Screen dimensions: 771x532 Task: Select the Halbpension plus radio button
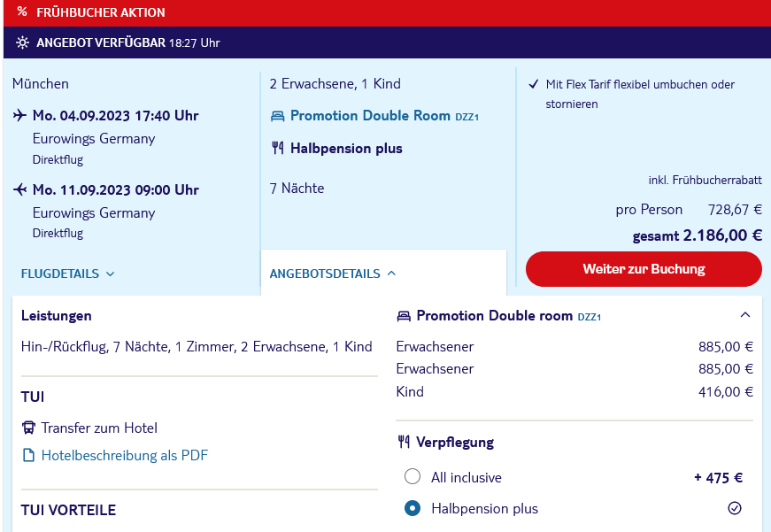[x=412, y=508]
